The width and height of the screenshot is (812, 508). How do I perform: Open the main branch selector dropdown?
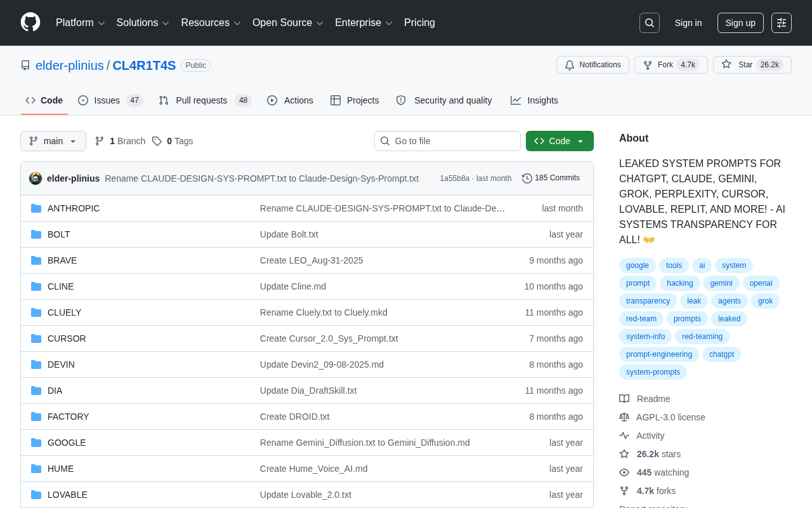53,141
